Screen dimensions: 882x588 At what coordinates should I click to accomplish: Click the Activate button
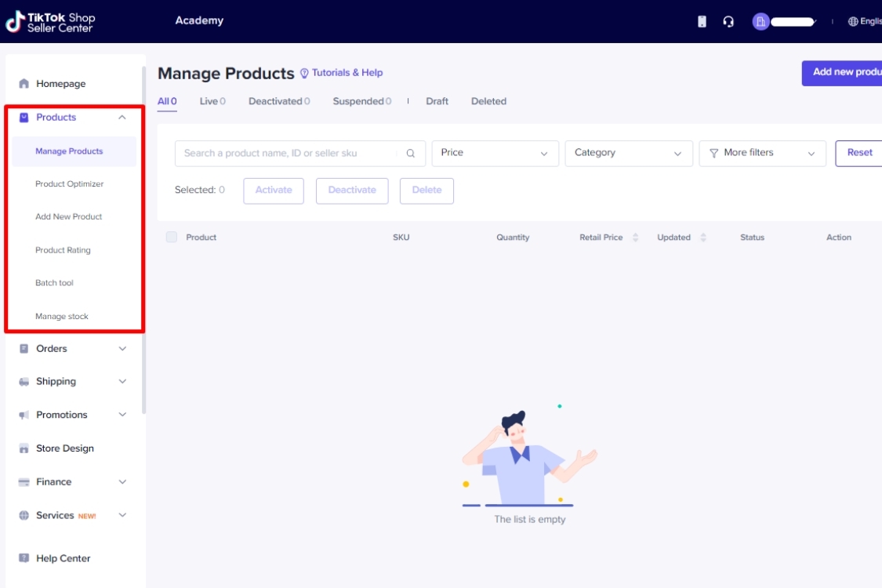click(274, 191)
